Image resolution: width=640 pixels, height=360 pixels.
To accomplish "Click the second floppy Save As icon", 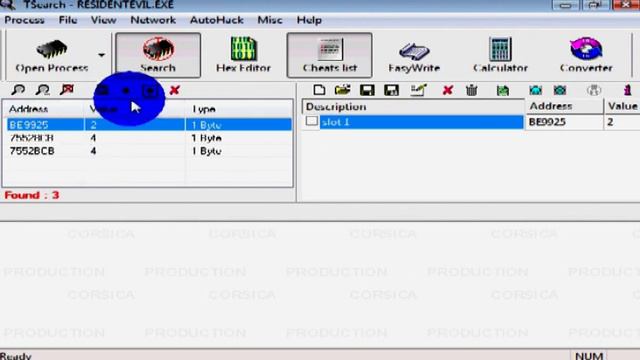I will [x=391, y=90].
